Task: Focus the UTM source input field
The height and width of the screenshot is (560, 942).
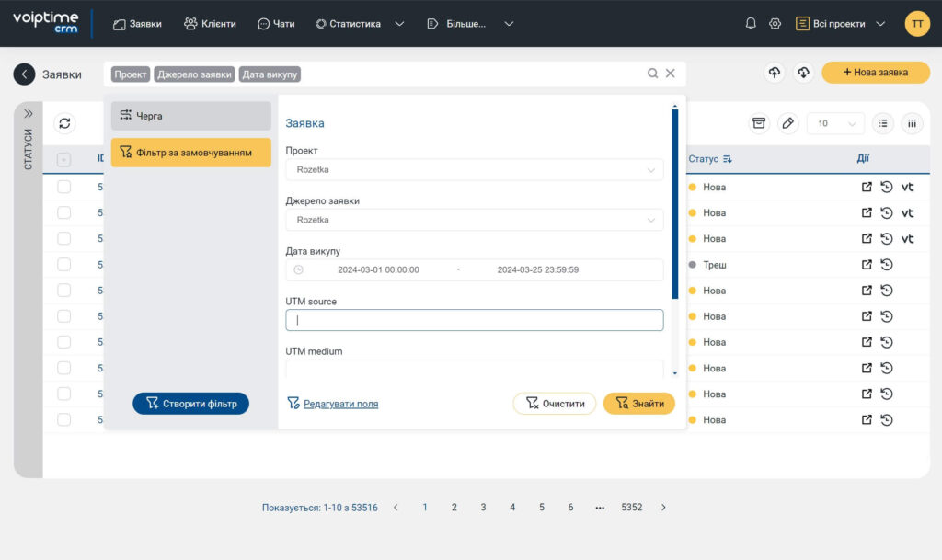Action: [474, 320]
